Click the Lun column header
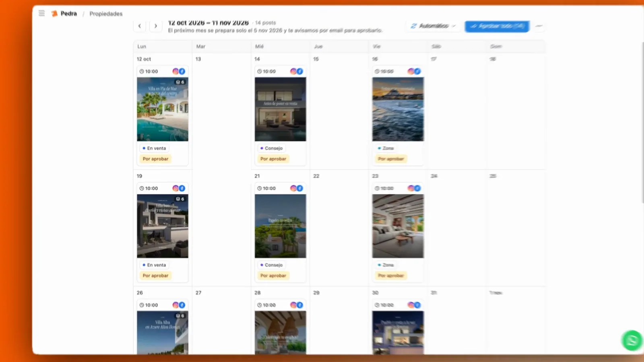Viewport: 644px width, 362px height. pos(142,47)
